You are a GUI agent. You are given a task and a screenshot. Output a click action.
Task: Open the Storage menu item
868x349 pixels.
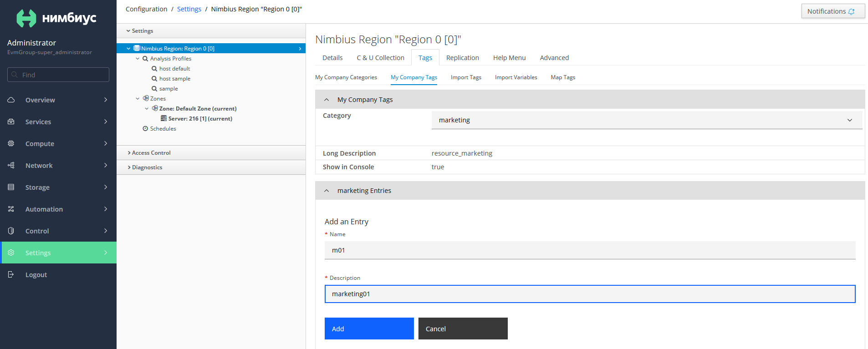(x=58, y=187)
